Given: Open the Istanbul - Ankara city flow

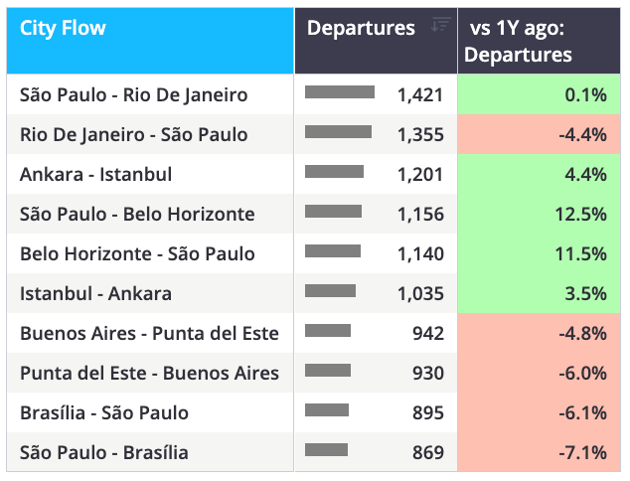Looking at the screenshot, I should [96, 293].
